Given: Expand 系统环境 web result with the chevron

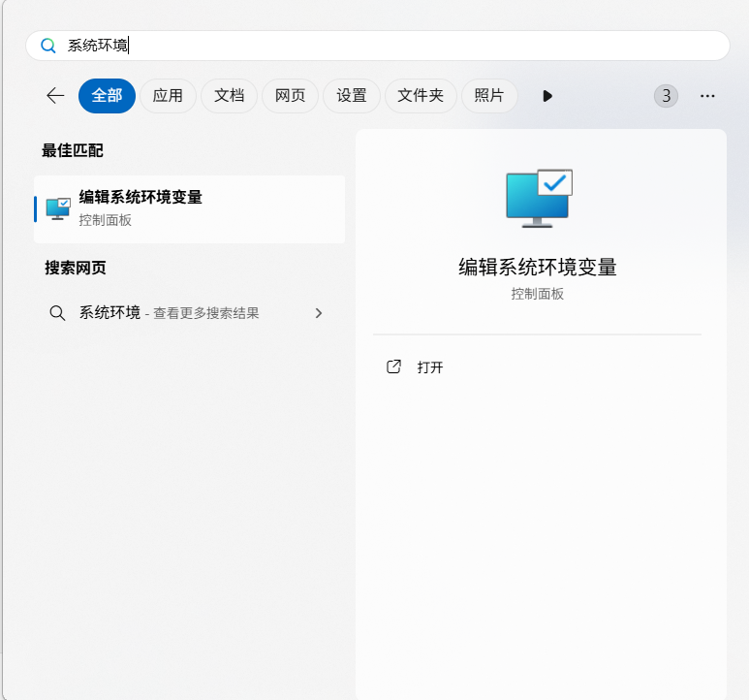Looking at the screenshot, I should point(319,313).
